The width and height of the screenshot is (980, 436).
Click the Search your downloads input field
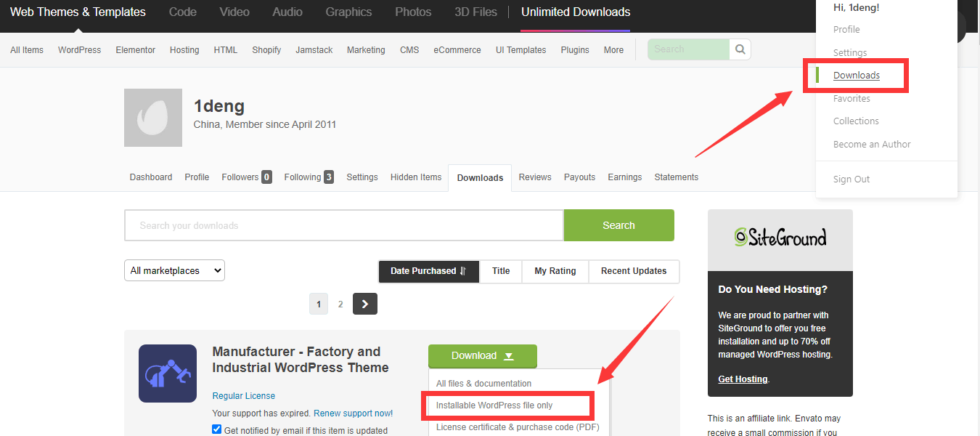[x=343, y=225]
